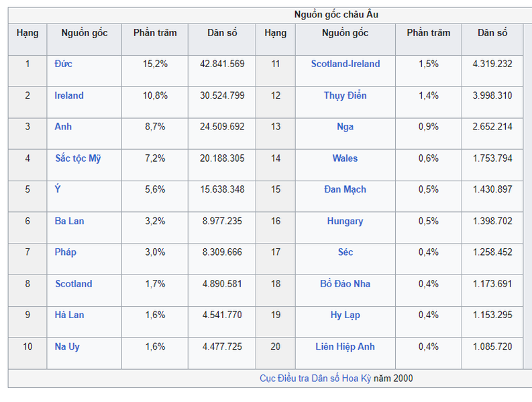Follow the Bồ Đào Nha link
The image size is (532, 402).
(x=345, y=284)
